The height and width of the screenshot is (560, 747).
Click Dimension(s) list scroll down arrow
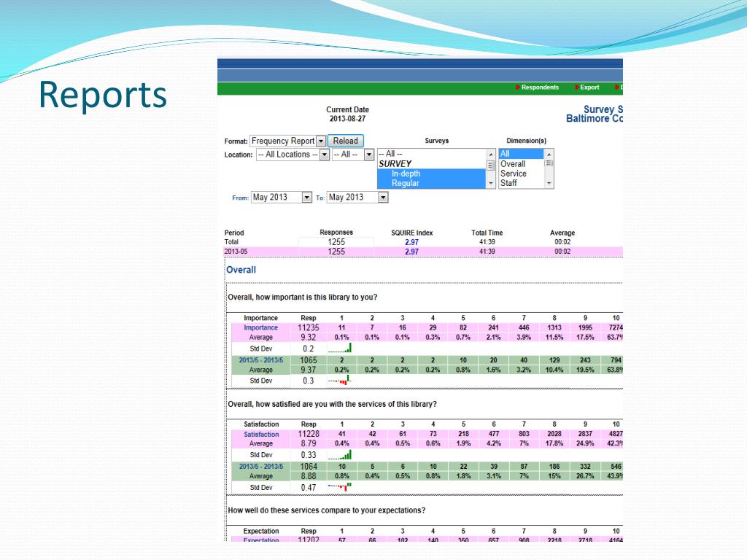click(549, 183)
